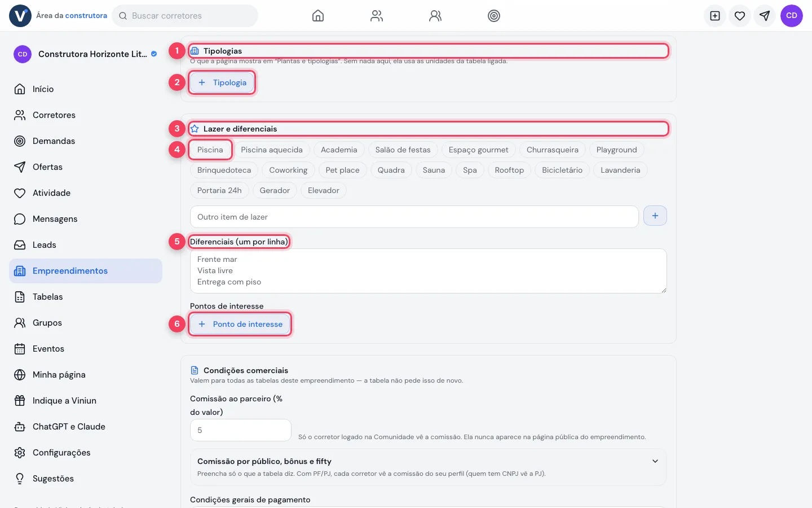Click the plus-square create icon in header

coord(715,16)
